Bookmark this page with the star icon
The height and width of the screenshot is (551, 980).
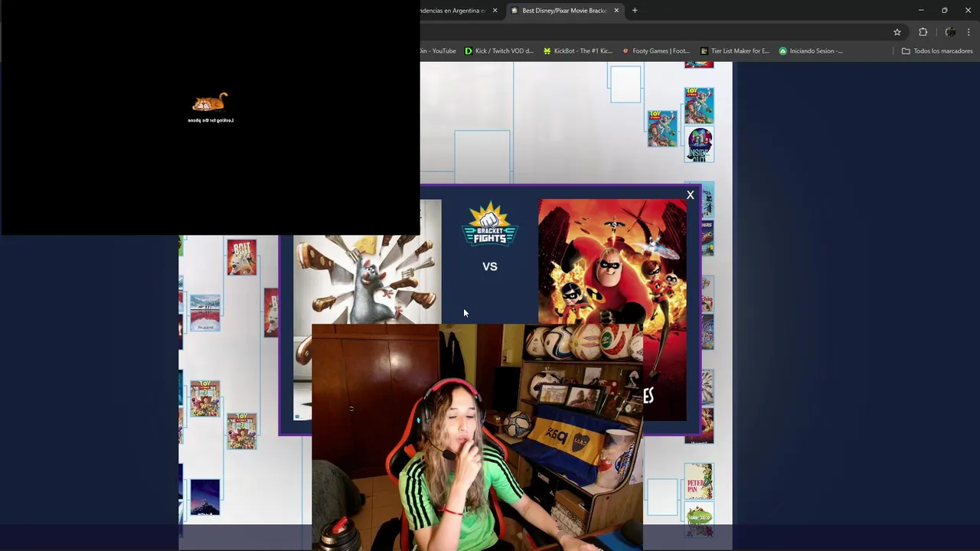pos(897,32)
